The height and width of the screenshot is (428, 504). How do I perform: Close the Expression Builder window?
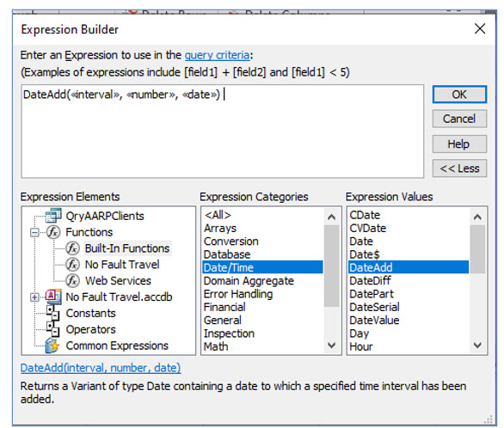point(480,29)
